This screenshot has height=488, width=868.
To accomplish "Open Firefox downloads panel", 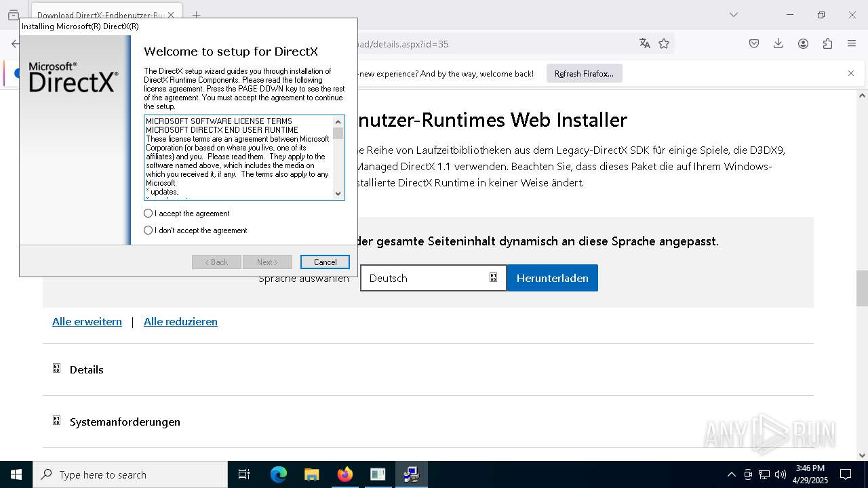I will (x=778, y=43).
